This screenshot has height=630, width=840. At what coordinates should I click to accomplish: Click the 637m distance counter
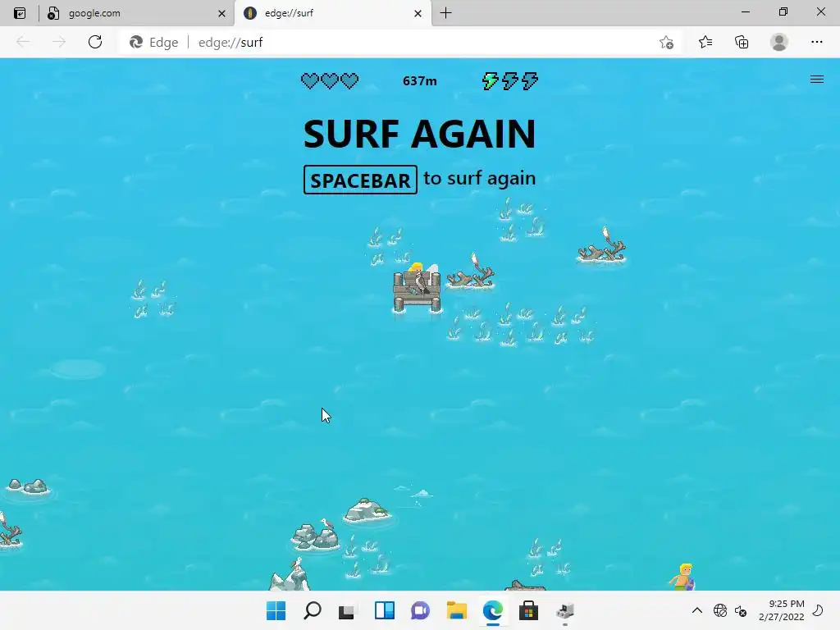419,81
